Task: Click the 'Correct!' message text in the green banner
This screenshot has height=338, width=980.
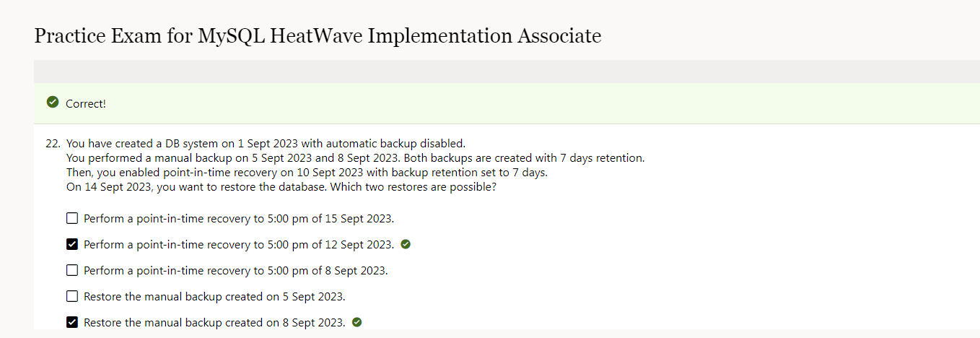Action: (x=86, y=103)
